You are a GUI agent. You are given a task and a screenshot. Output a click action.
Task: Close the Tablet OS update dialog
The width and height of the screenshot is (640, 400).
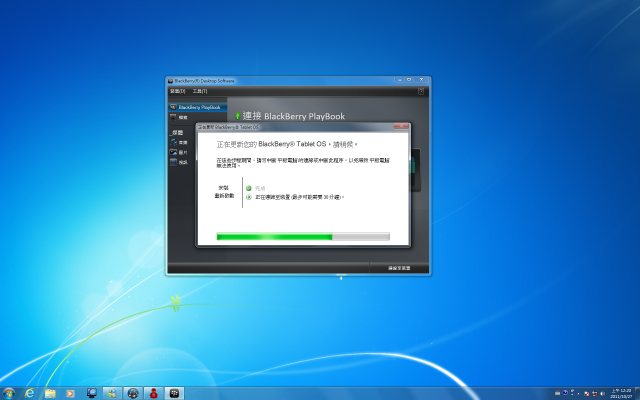(401, 127)
